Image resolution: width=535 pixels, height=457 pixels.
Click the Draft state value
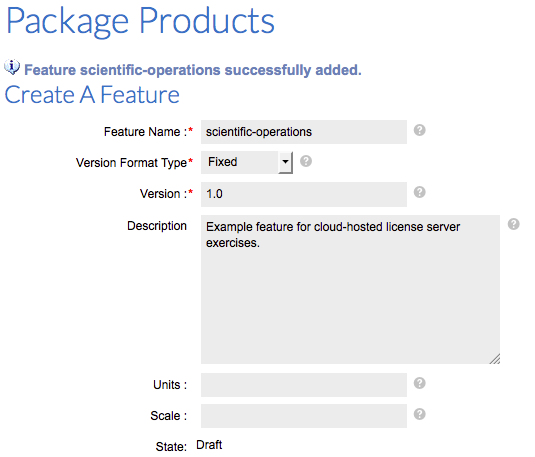click(x=209, y=445)
